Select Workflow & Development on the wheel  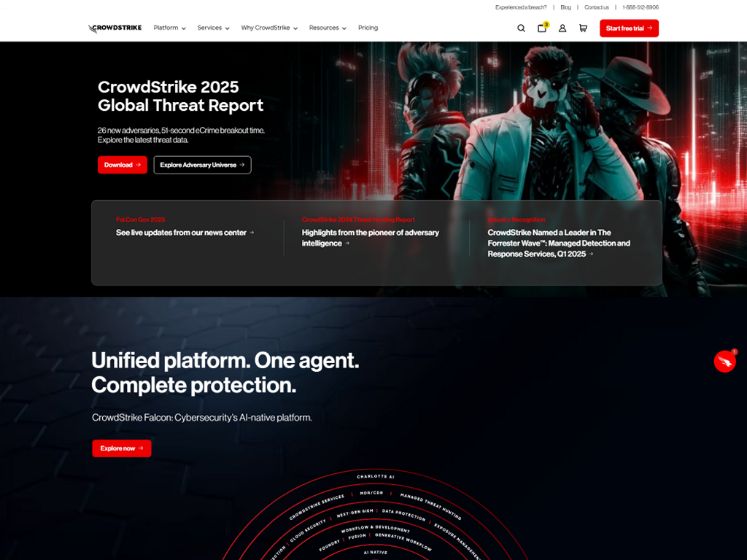(376, 529)
